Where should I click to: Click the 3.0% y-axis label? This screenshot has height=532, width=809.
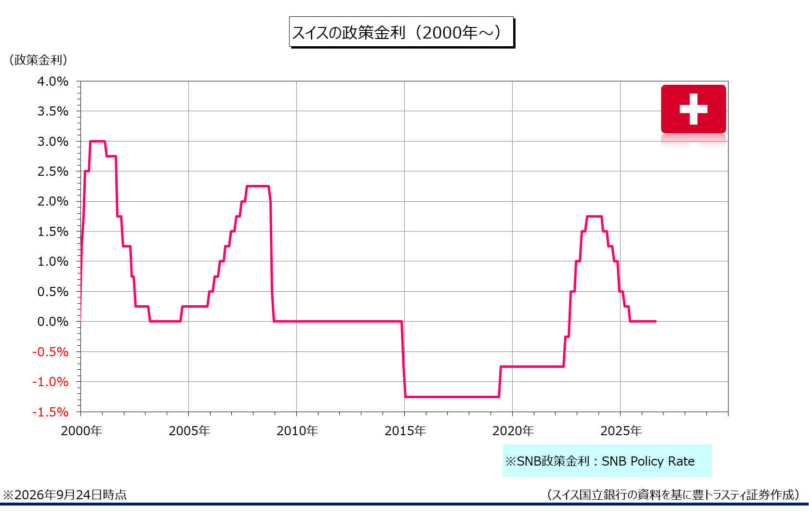coord(53,142)
